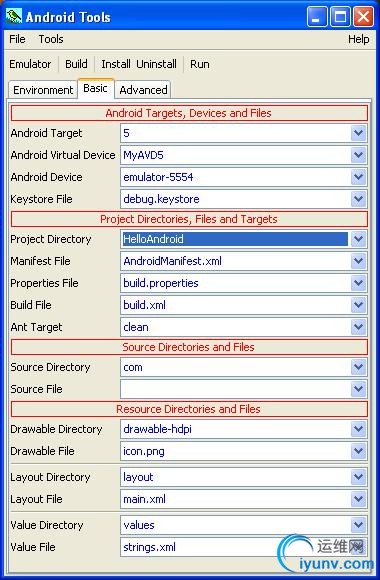The height and width of the screenshot is (580, 380).
Task: Click the Emulator toolbar button
Action: [x=30, y=64]
